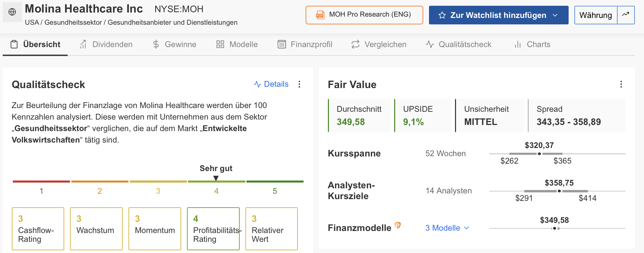
Task: Click the PDF icon in MOH Pro Research
Action: [320, 15]
